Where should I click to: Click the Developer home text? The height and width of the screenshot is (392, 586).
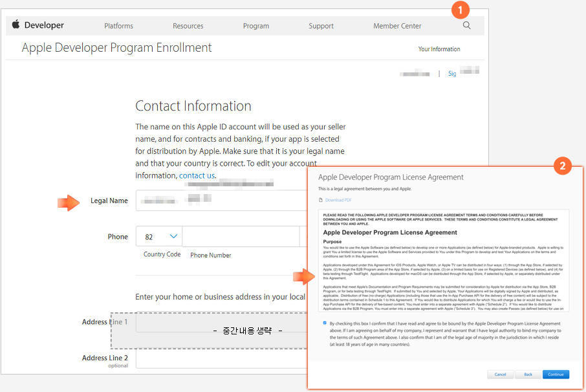coord(44,25)
